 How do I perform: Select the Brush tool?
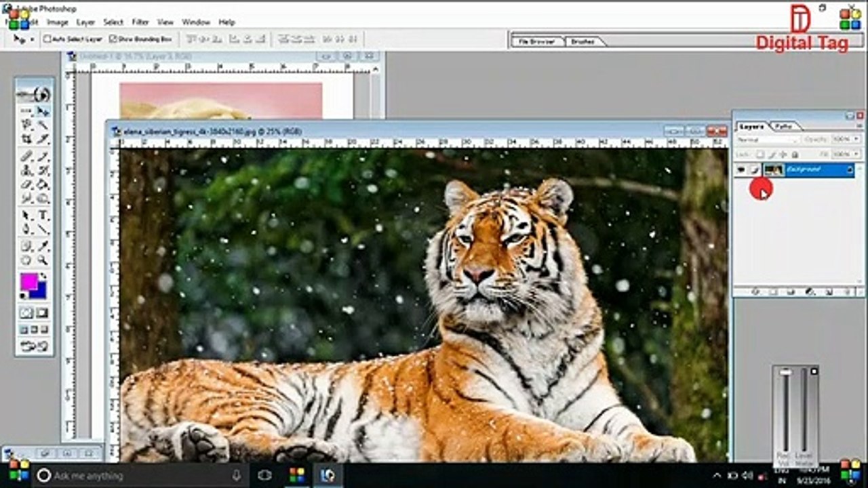43,156
